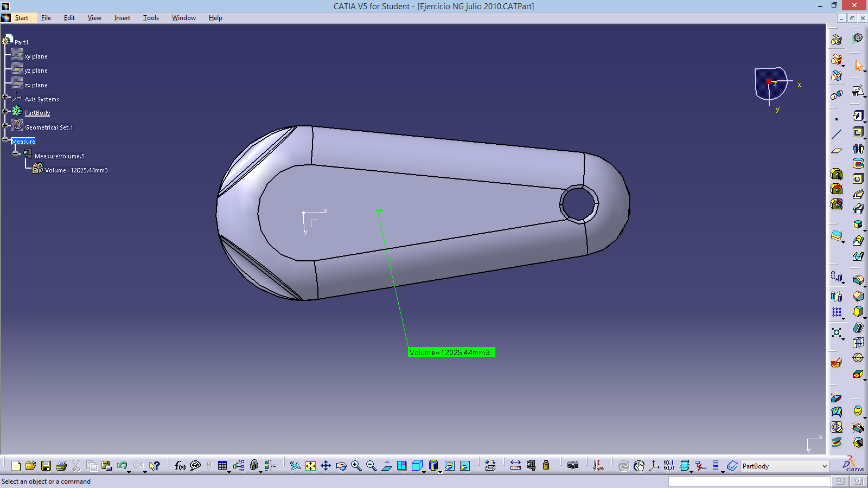
Task: Open the Tools menu
Action: point(151,18)
